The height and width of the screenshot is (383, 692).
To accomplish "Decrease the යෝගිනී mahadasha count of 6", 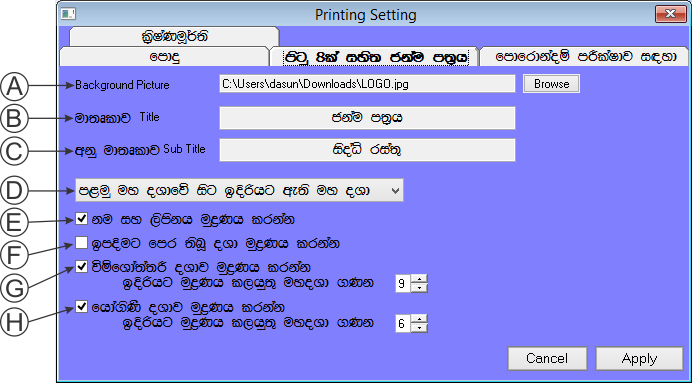I will tap(419, 328).
